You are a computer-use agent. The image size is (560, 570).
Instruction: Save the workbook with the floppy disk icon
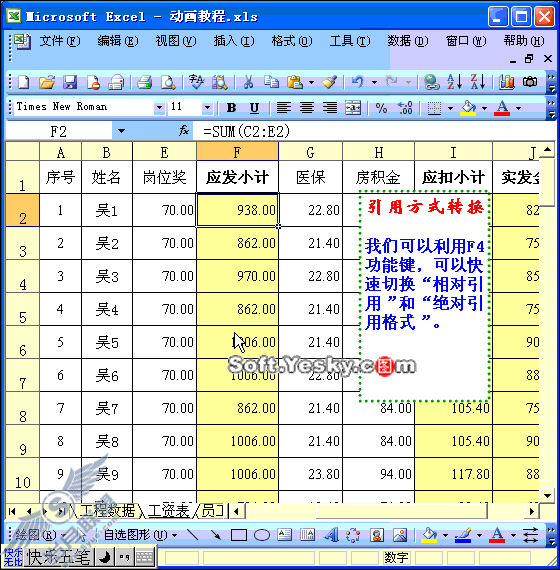[70, 82]
